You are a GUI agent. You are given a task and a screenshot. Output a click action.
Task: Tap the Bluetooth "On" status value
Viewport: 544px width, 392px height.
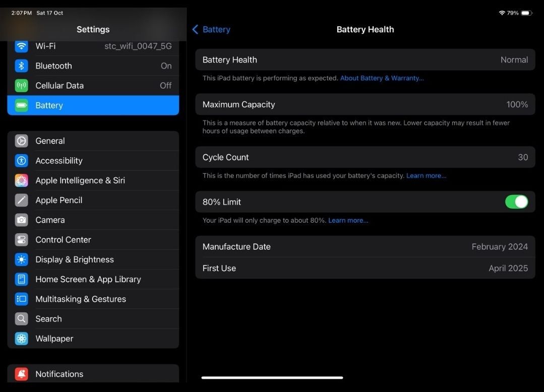(166, 66)
